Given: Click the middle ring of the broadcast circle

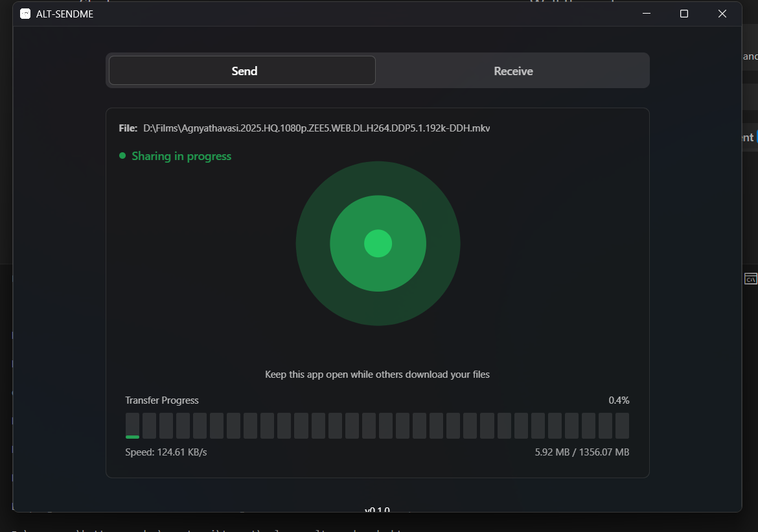Looking at the screenshot, I should 378,207.
